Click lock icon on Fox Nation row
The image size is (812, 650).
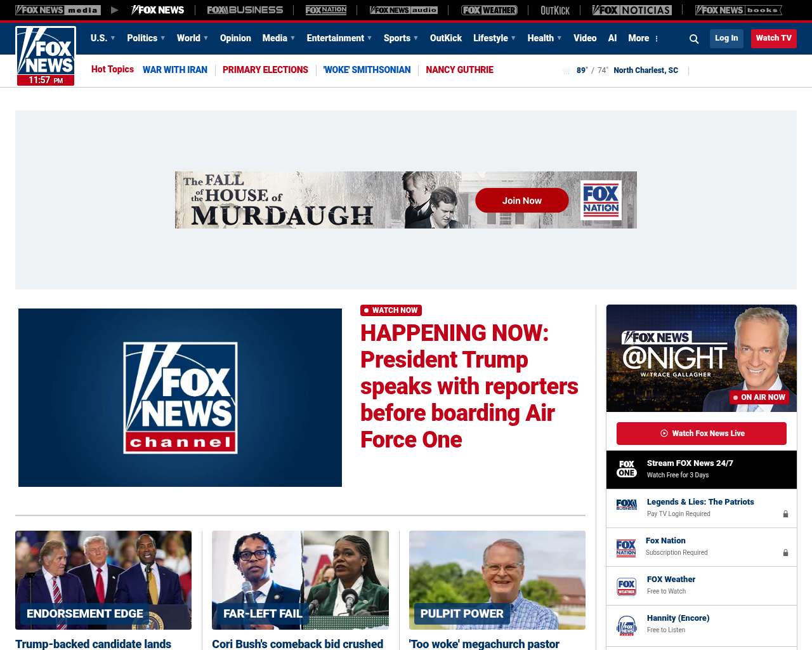pyautogui.click(x=785, y=553)
